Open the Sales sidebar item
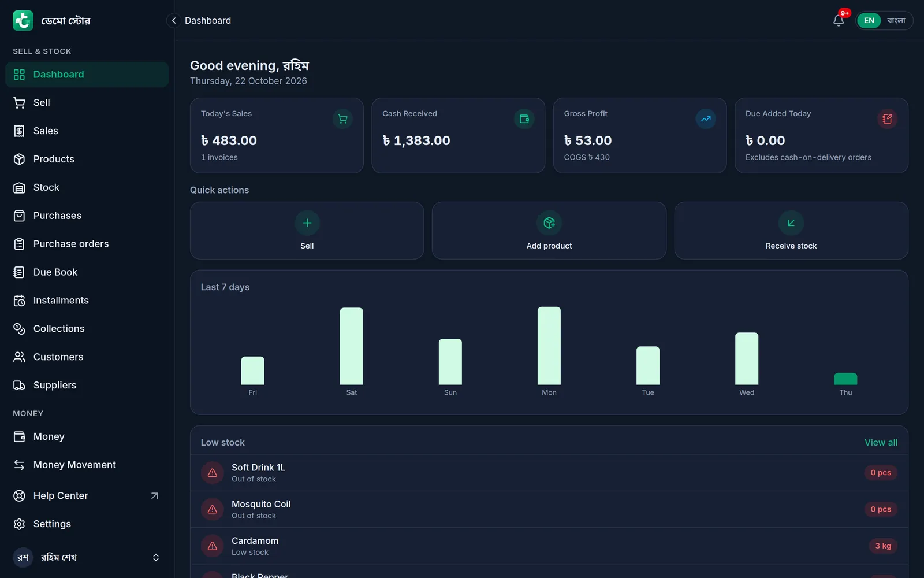924x578 pixels. pyautogui.click(x=87, y=131)
